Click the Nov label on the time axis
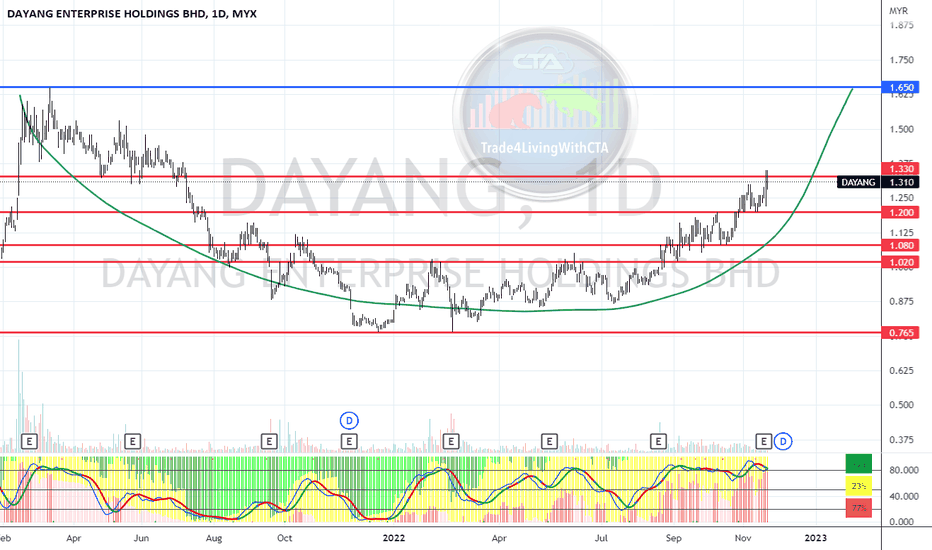The height and width of the screenshot is (550, 932). 742,538
